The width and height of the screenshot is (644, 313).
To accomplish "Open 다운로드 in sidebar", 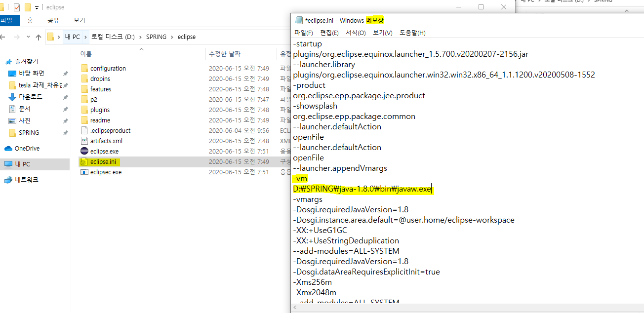I will [x=30, y=97].
